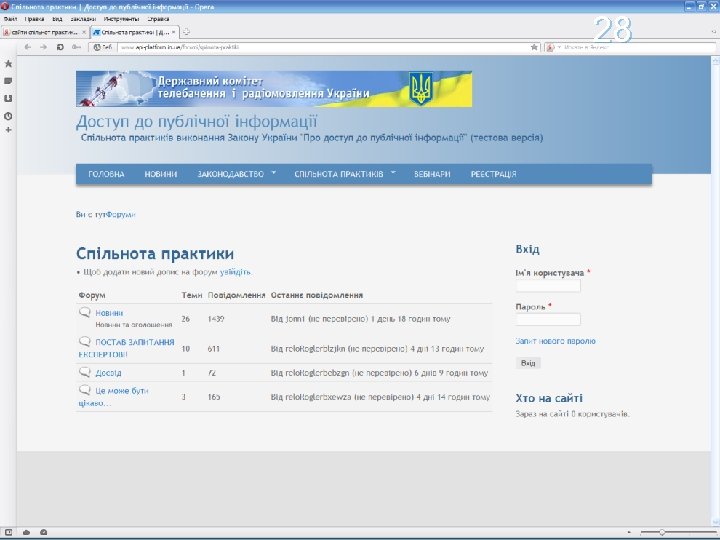Click the Вхід submit button
Image resolution: width=720 pixels, height=540 pixels.
528,363
